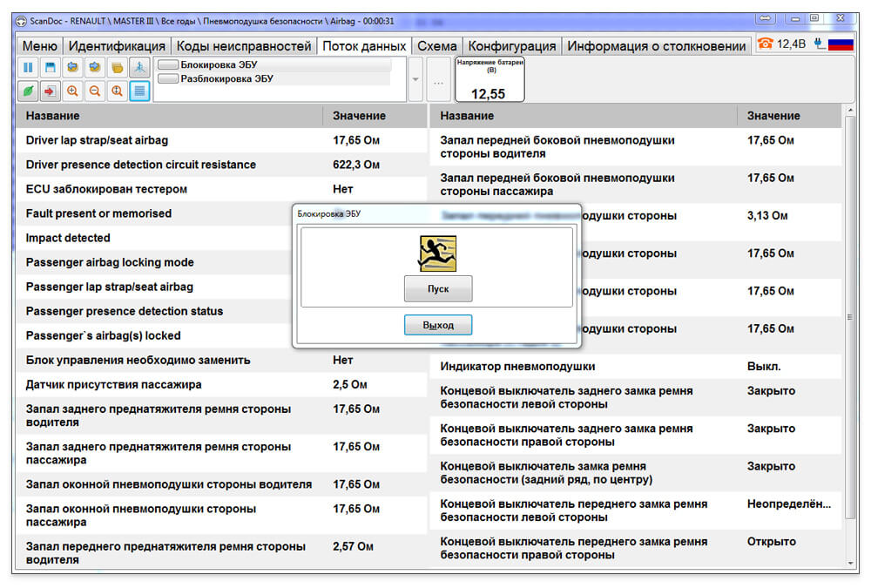871x588 pixels.
Task: Click the Открыто value cell
Action: (x=771, y=542)
